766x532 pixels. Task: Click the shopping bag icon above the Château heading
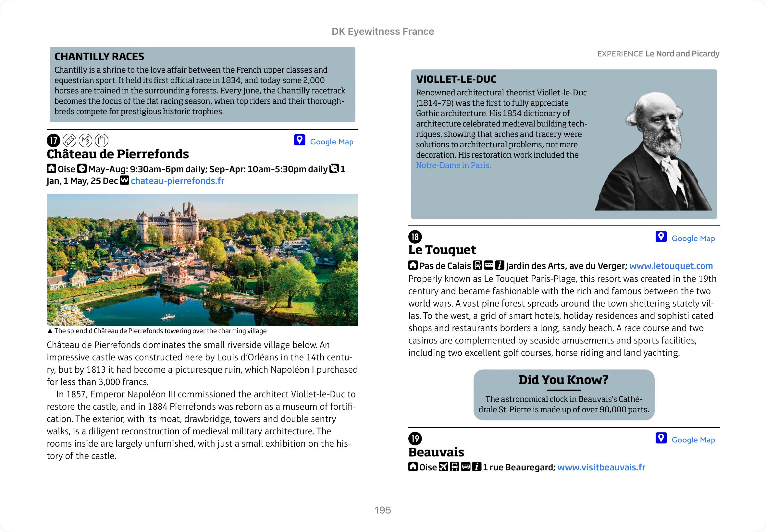coord(102,141)
